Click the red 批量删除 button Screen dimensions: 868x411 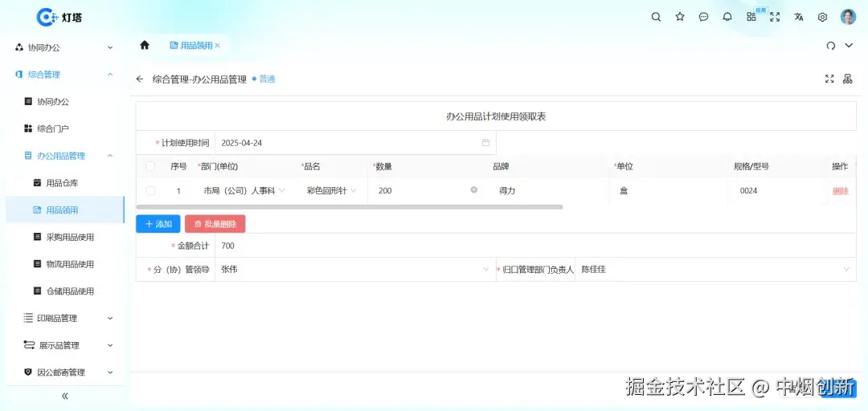215,224
